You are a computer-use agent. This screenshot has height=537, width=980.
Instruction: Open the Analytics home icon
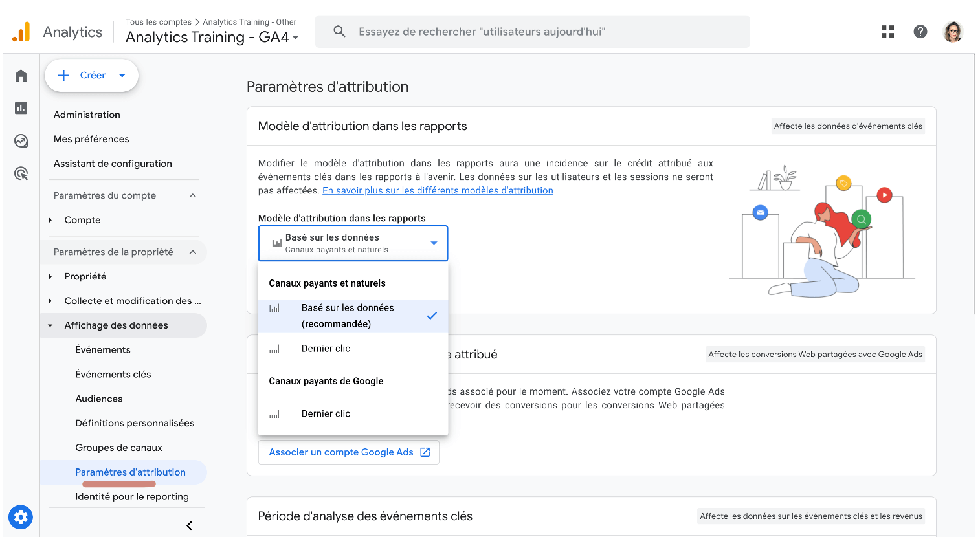tap(21, 76)
